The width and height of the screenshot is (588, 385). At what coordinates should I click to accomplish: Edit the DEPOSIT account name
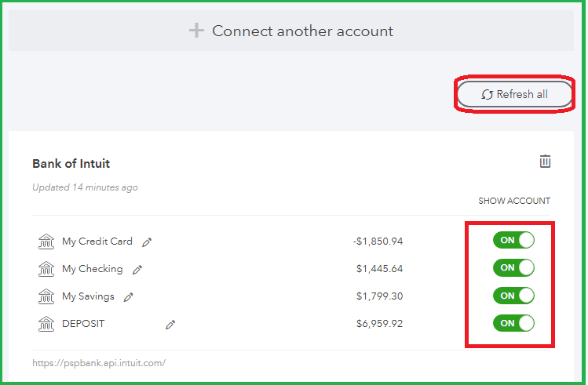(170, 325)
